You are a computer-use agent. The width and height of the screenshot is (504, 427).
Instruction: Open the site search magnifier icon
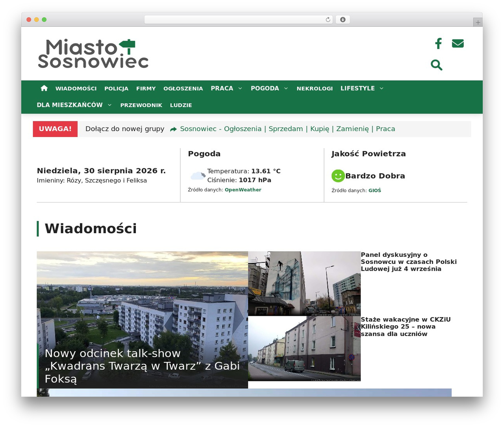point(437,65)
